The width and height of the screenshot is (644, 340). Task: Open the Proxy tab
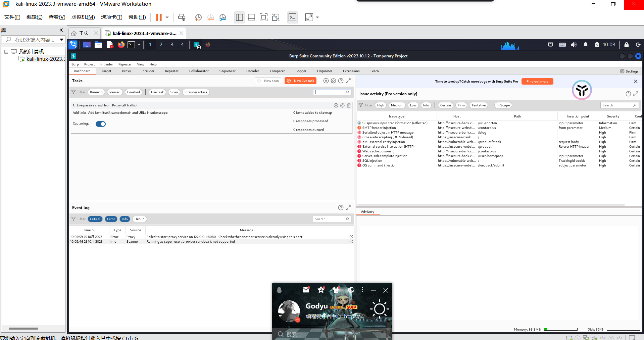point(127,71)
